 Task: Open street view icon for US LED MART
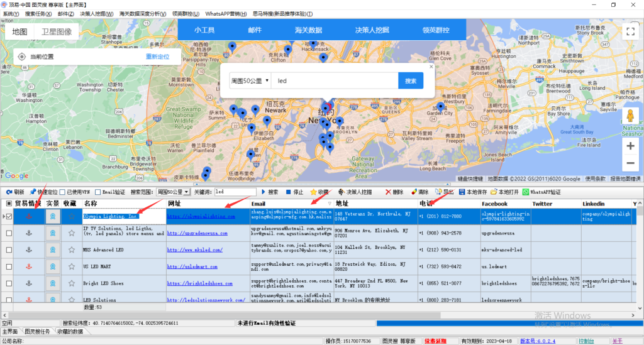pyautogui.click(x=53, y=266)
